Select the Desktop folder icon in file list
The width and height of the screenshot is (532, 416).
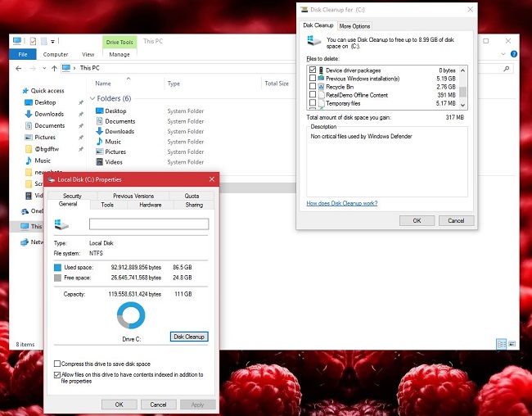(x=99, y=111)
